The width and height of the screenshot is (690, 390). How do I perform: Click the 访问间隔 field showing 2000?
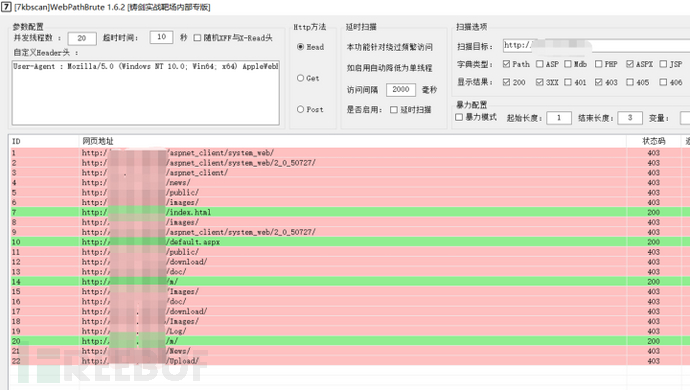tap(401, 89)
